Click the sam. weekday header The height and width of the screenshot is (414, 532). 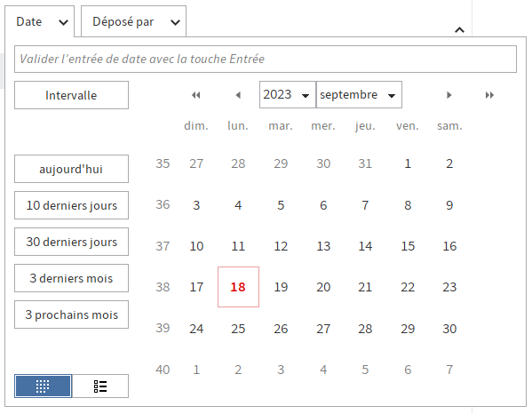(x=449, y=126)
